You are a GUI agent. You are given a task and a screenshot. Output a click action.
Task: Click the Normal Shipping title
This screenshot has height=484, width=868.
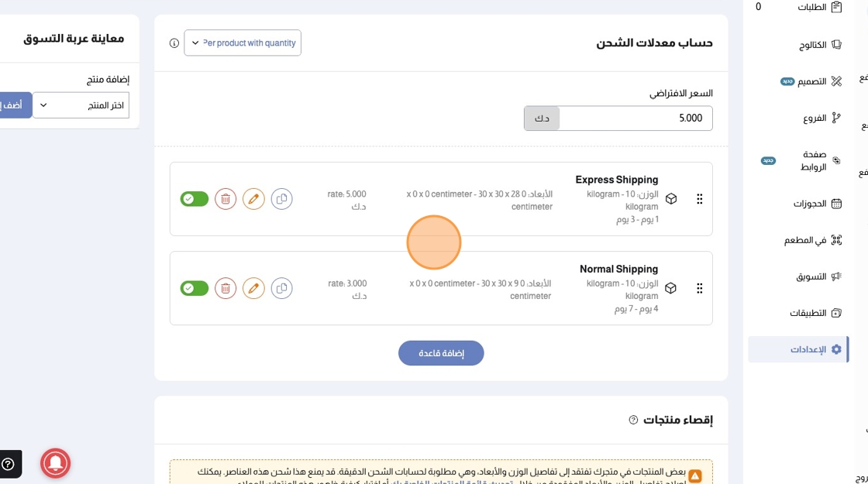619,269
